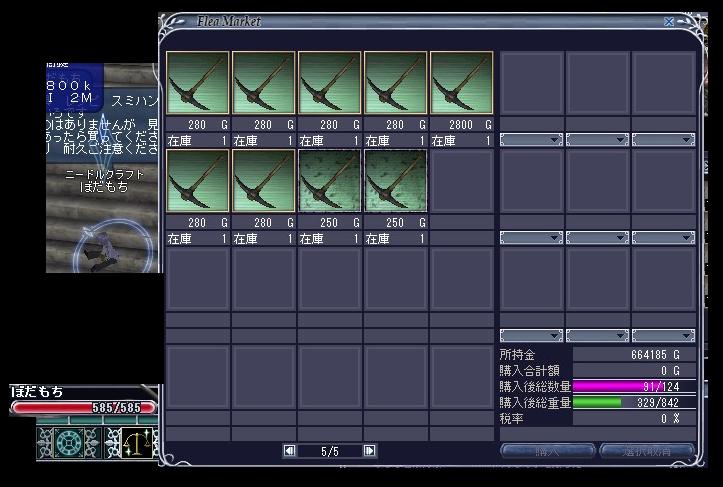Click the green 購入後総重量 weight bar
The height and width of the screenshot is (487, 723).
635,401
